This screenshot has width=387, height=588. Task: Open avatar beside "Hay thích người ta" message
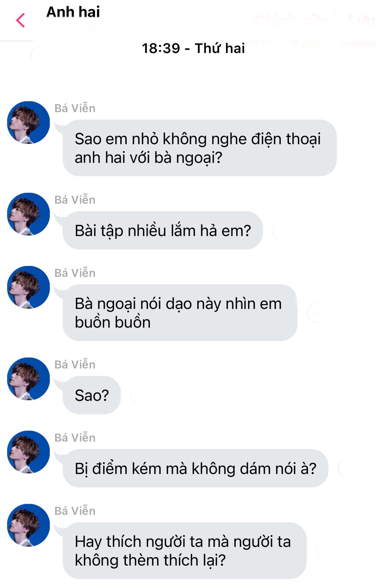(28, 525)
